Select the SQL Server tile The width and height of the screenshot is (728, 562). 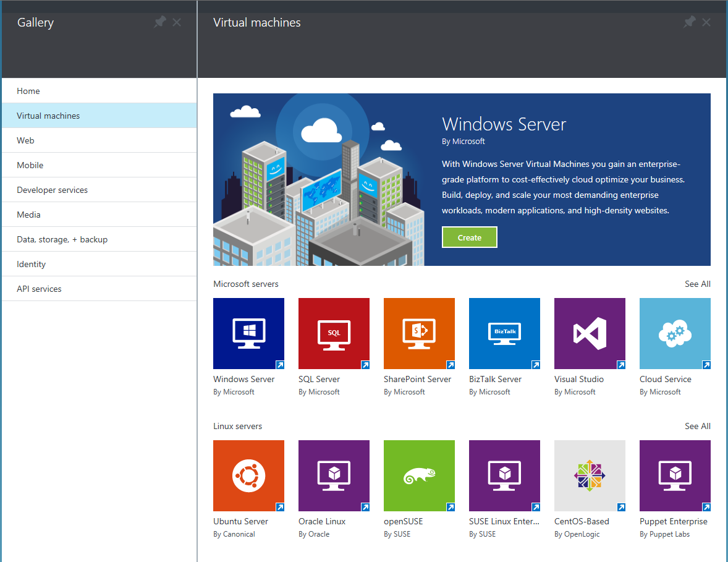pos(334,333)
